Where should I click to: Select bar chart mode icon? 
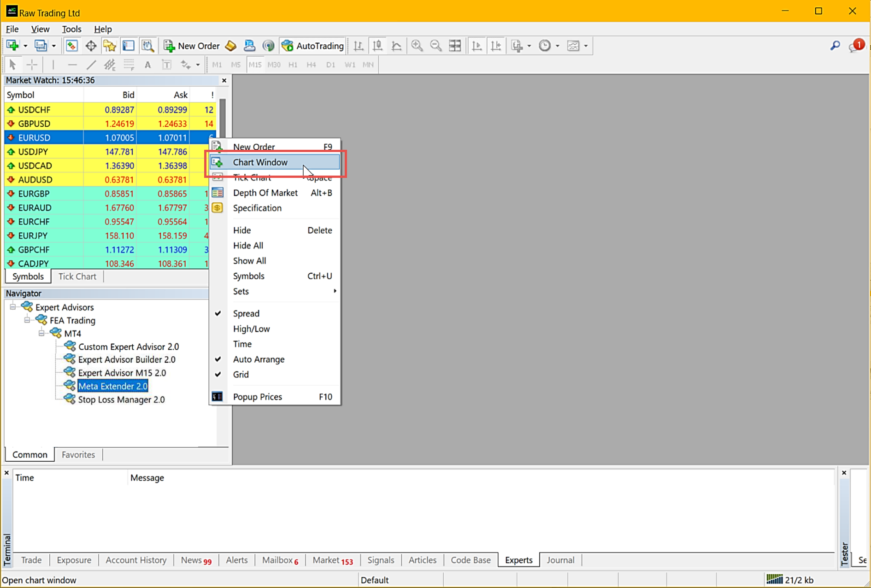tap(359, 46)
